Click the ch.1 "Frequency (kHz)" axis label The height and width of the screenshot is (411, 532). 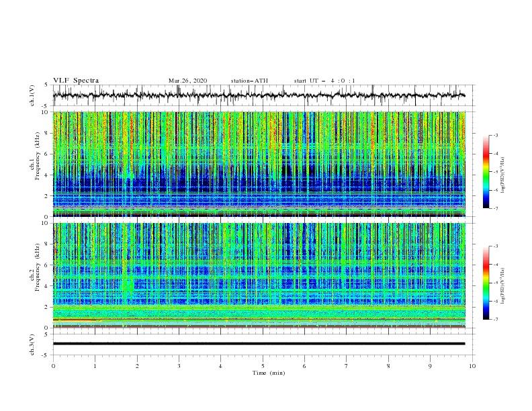37,156
